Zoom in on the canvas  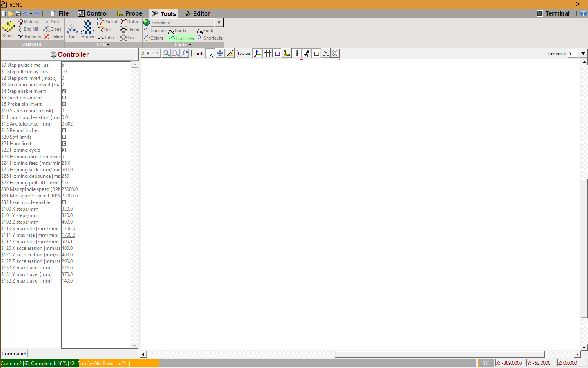click(x=166, y=53)
